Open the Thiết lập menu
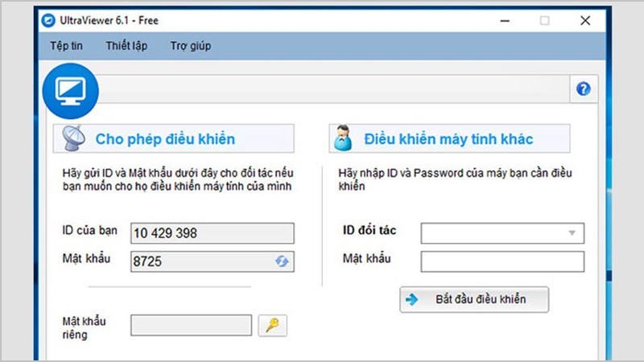The height and width of the screenshot is (362, 644). 126,46
